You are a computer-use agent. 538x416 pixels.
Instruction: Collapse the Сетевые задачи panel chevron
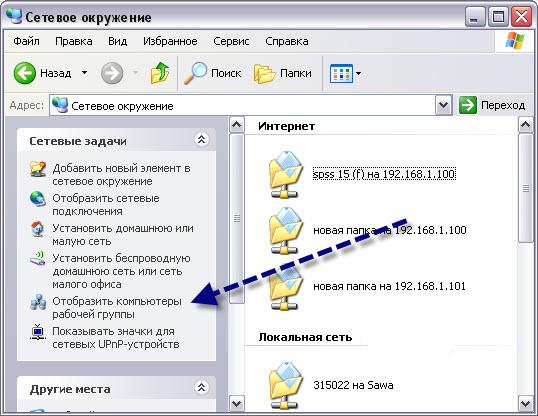[x=201, y=140]
